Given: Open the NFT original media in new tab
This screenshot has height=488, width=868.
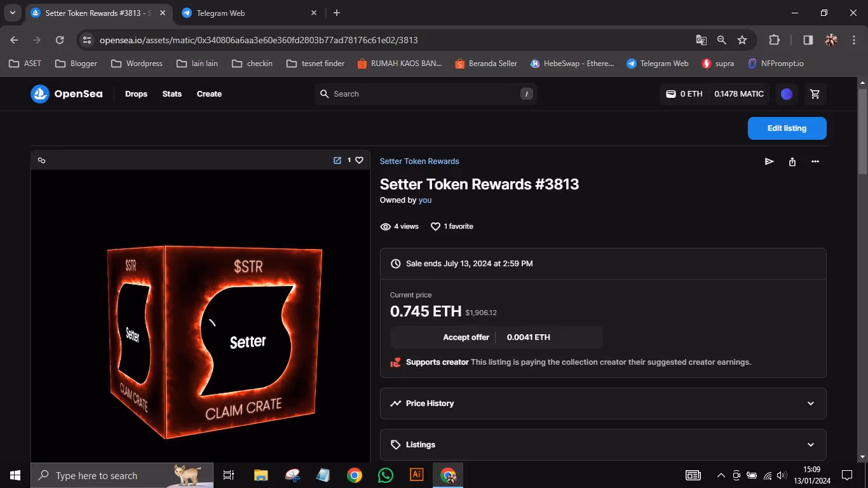Looking at the screenshot, I should point(337,160).
